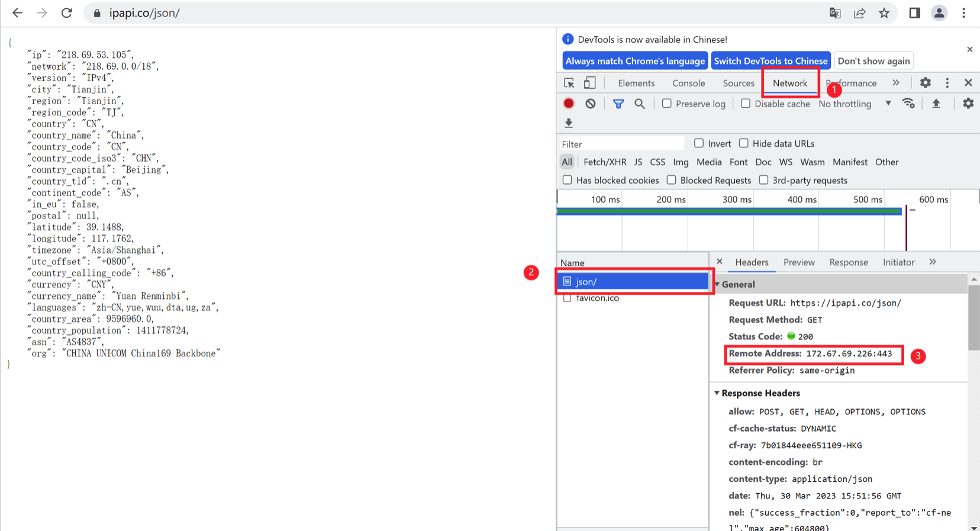Screen dimensions: 980x531
Task: Switch to Elements tab
Action: pos(636,83)
